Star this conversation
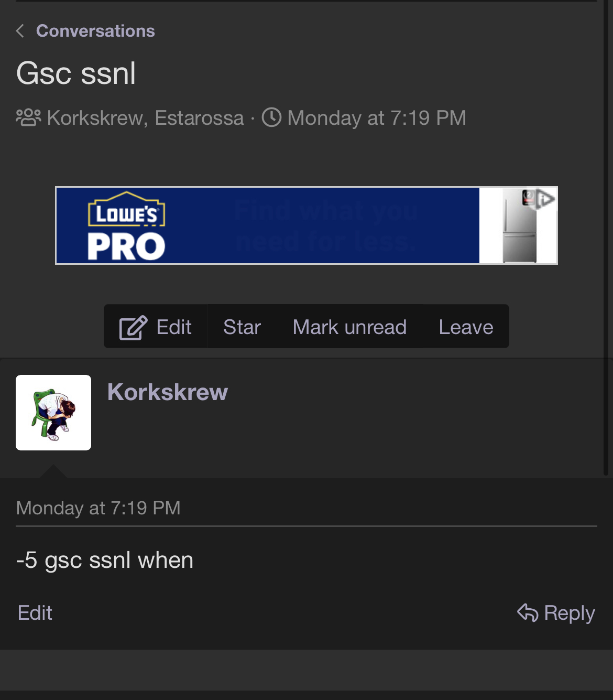The height and width of the screenshot is (700, 613). coord(242,327)
